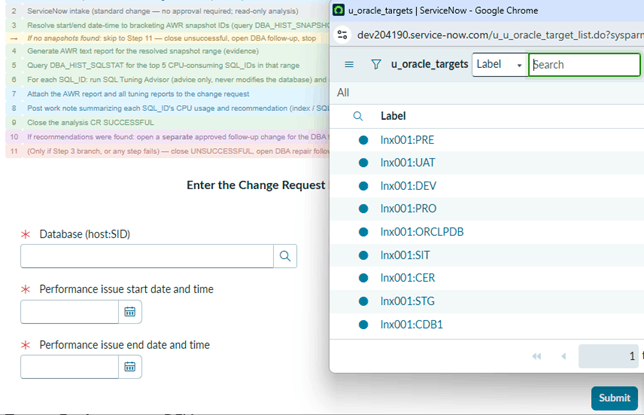Go to first page of list
The image size is (644, 415).
coord(536,356)
